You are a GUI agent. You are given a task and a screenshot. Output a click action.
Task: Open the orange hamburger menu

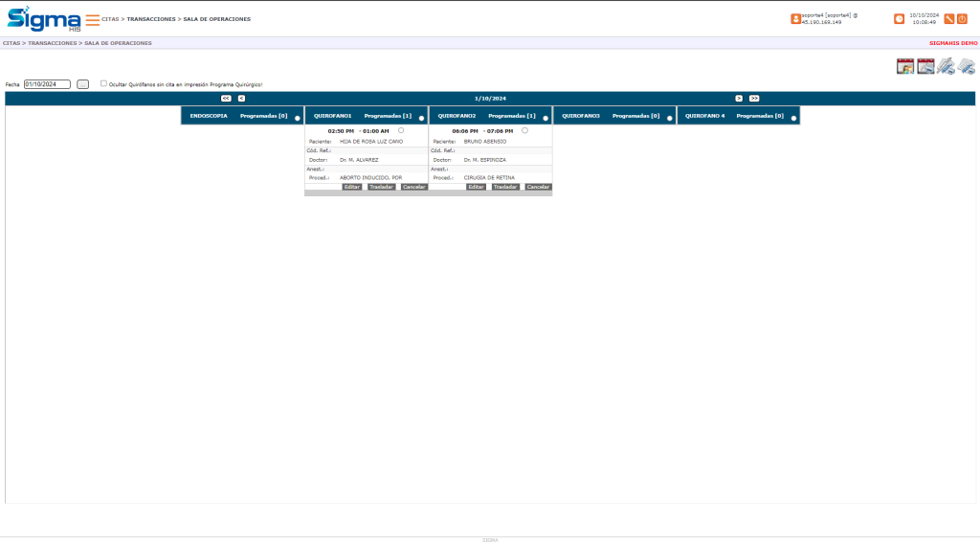(x=92, y=19)
